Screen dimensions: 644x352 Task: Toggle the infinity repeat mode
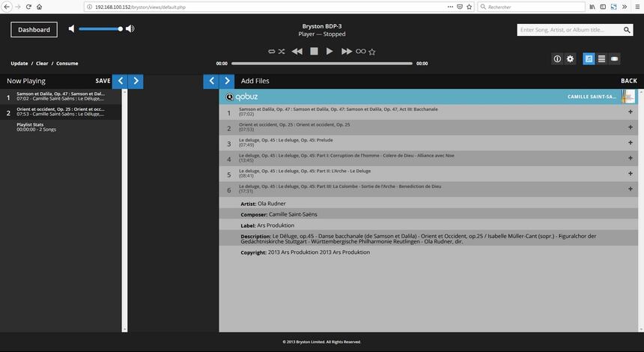[361, 52]
